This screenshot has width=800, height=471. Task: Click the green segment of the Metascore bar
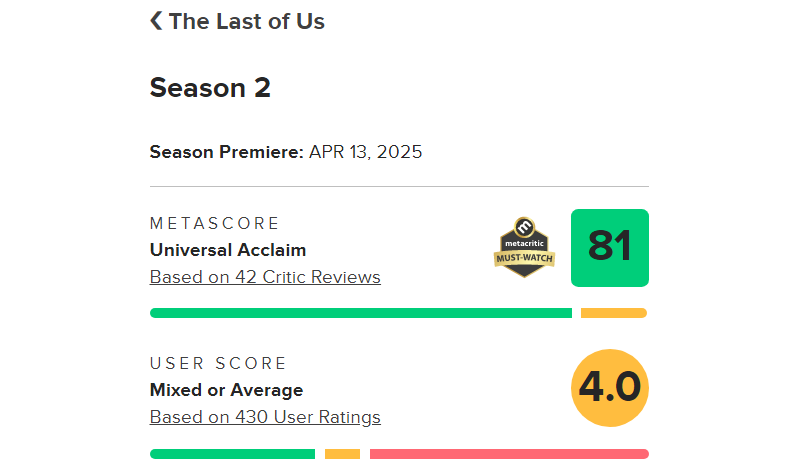pyautogui.click(x=360, y=313)
